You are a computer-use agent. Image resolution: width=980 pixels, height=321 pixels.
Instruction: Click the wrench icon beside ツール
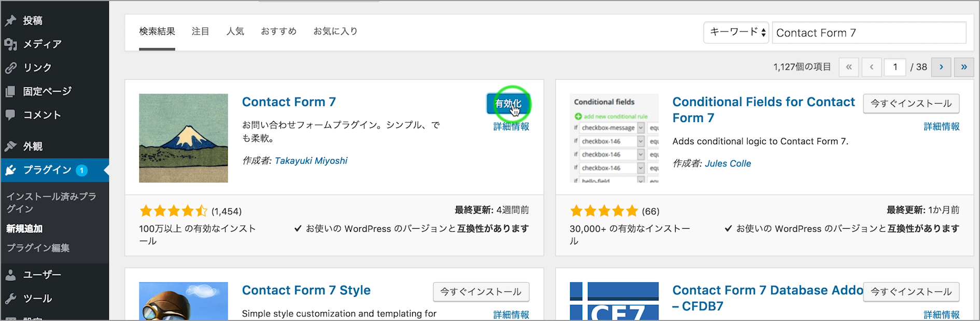(x=10, y=299)
